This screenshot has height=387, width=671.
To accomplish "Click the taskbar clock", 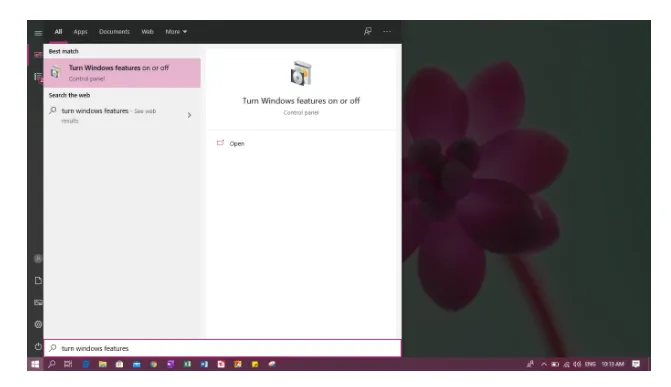I will (613, 364).
